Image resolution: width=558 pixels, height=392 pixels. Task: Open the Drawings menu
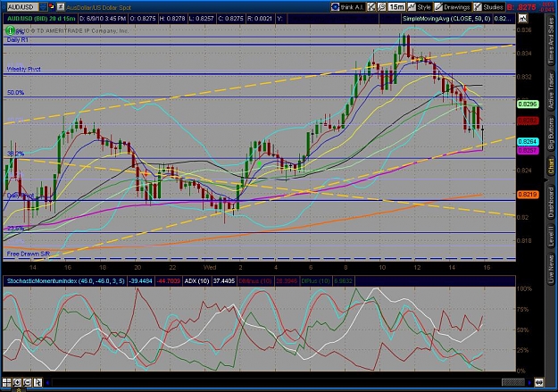pos(453,7)
